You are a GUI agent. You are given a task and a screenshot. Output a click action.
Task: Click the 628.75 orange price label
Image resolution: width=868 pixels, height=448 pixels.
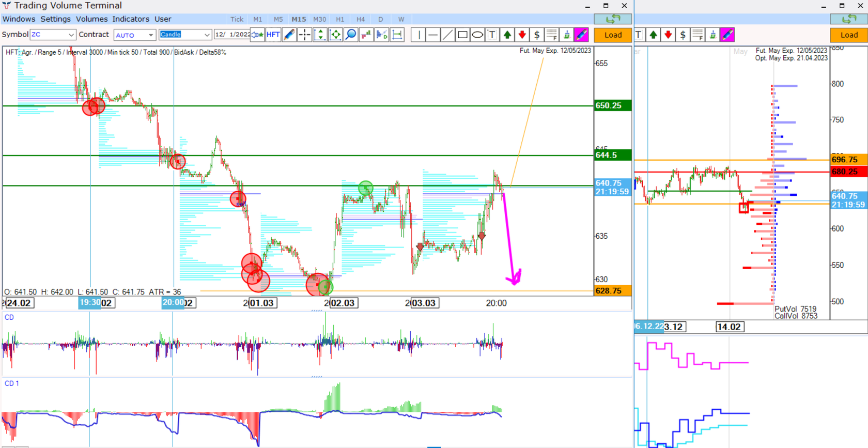pos(613,291)
